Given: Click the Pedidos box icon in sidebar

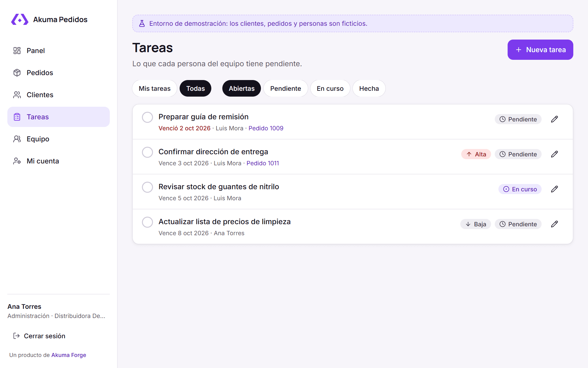Looking at the screenshot, I should [17, 73].
